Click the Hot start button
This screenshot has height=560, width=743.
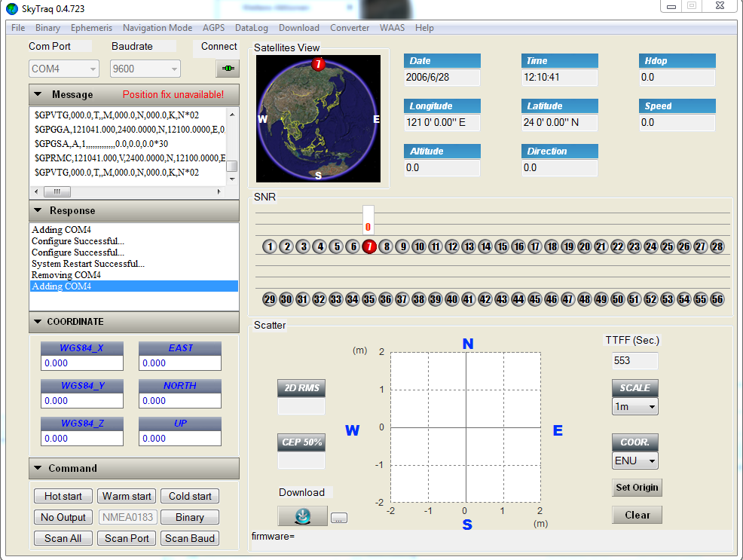pos(63,496)
